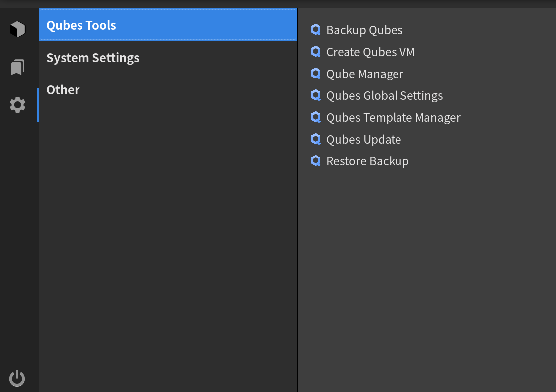Click the icon beside Backup Qubes
Screen dimensions: 556x392
click(x=316, y=30)
